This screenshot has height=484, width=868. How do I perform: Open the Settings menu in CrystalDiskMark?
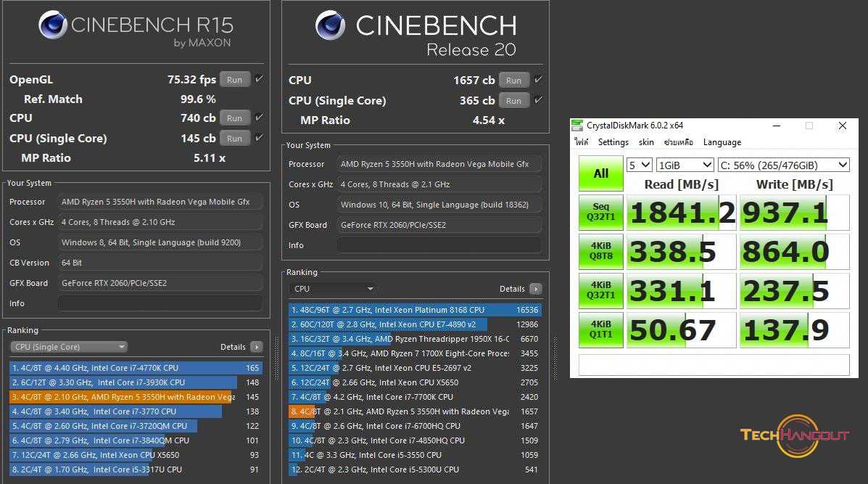coord(613,142)
